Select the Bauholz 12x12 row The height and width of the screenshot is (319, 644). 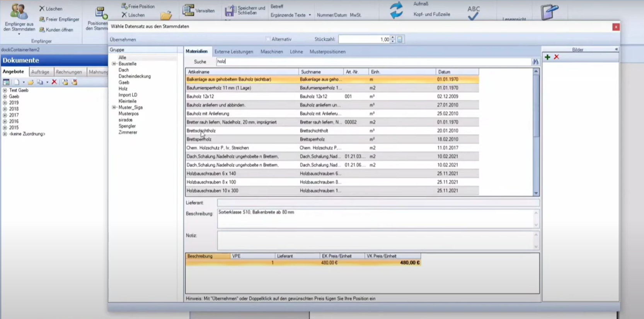(332, 96)
